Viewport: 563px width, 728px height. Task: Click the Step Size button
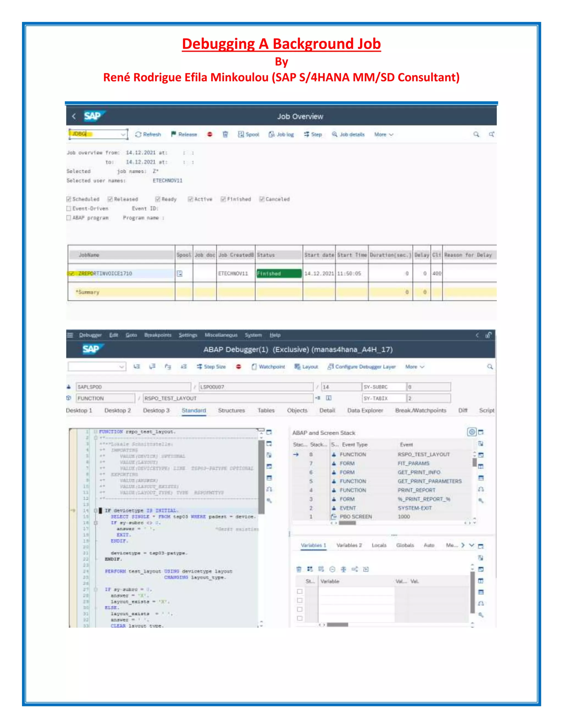coord(211,367)
